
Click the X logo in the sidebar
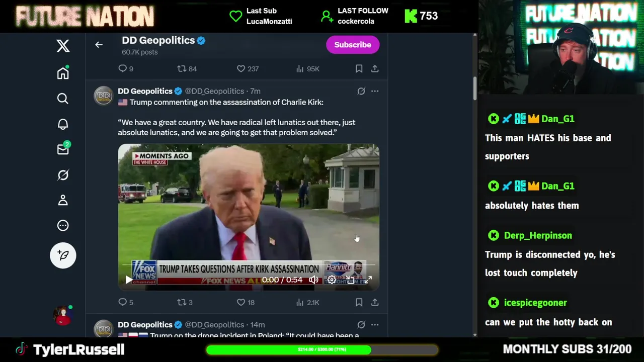pos(63,46)
